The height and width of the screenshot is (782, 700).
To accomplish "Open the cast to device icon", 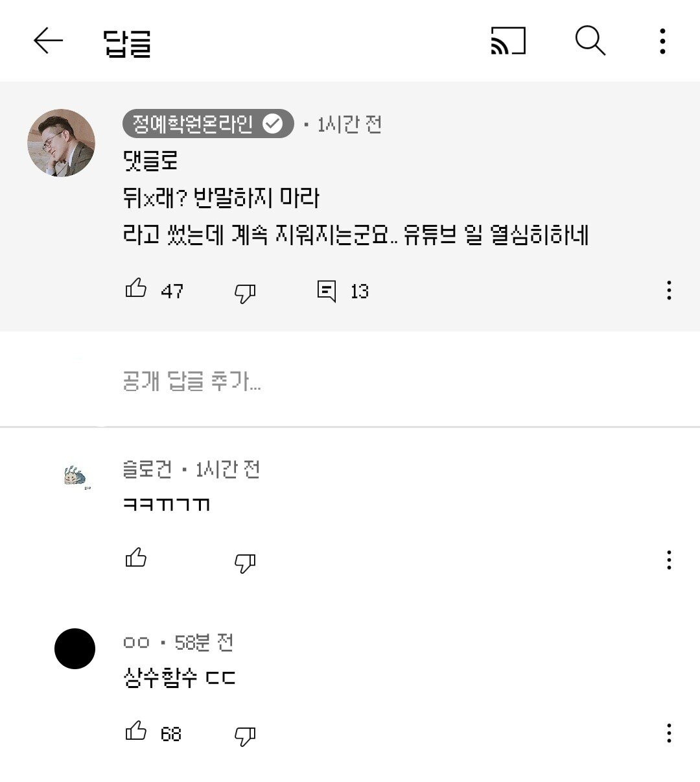I will point(508,41).
